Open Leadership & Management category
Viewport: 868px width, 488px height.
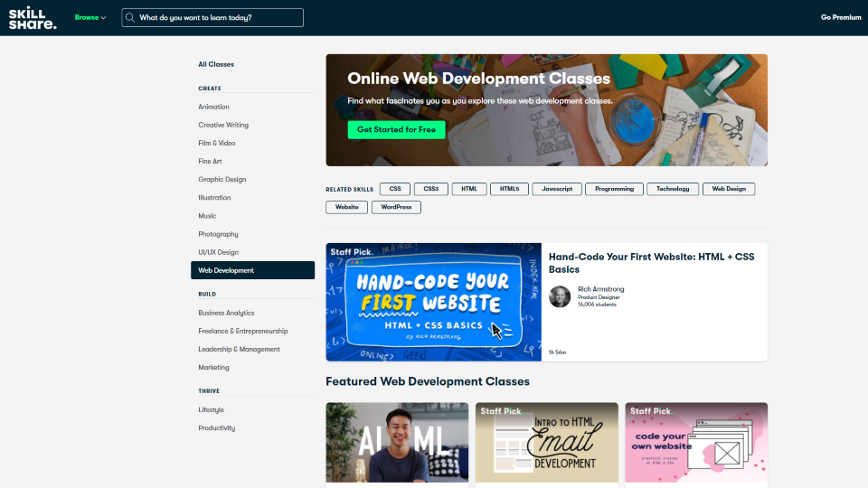(239, 349)
